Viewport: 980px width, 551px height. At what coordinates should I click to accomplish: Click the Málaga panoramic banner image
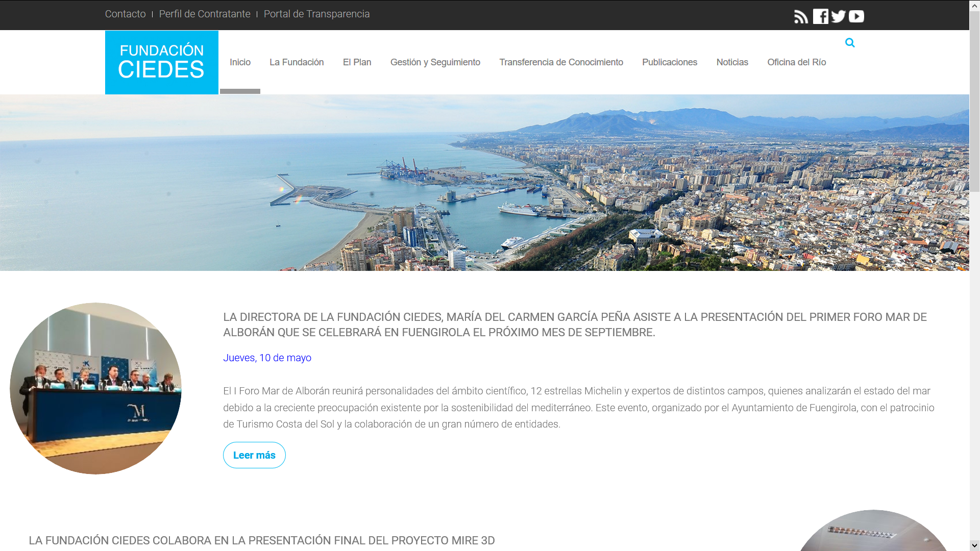[x=484, y=183]
